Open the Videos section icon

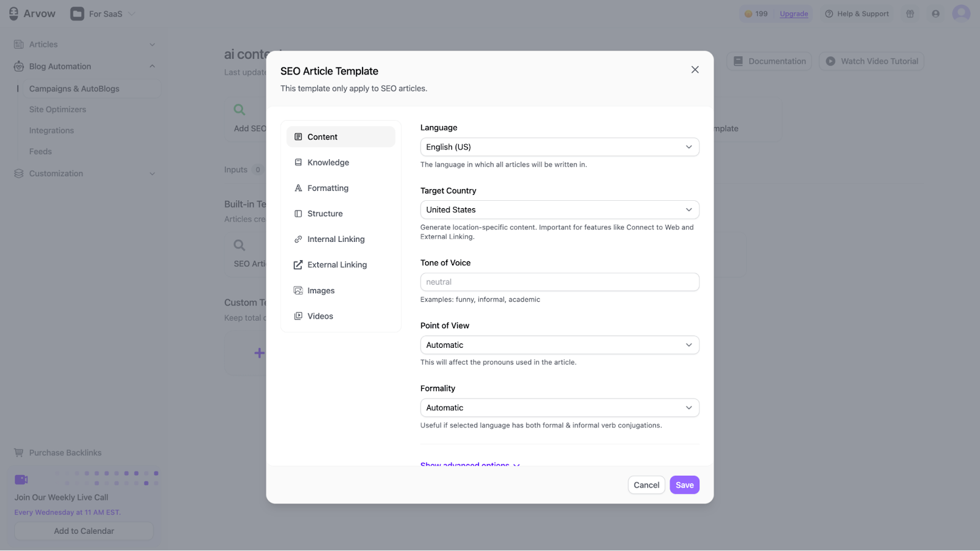298,316
